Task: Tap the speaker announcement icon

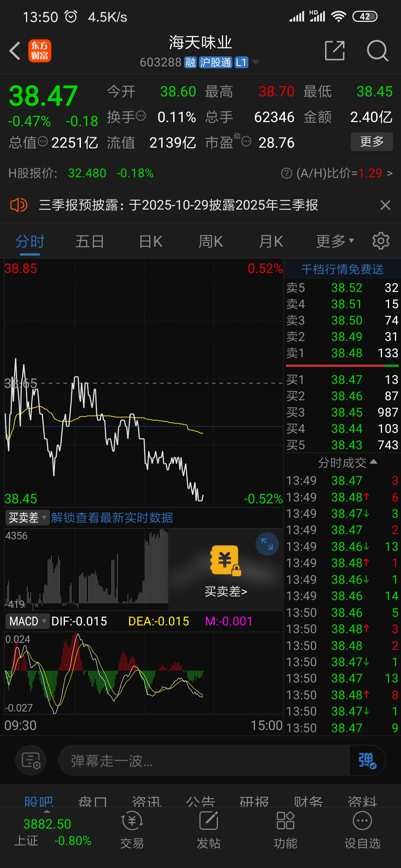Action: pyautogui.click(x=19, y=205)
